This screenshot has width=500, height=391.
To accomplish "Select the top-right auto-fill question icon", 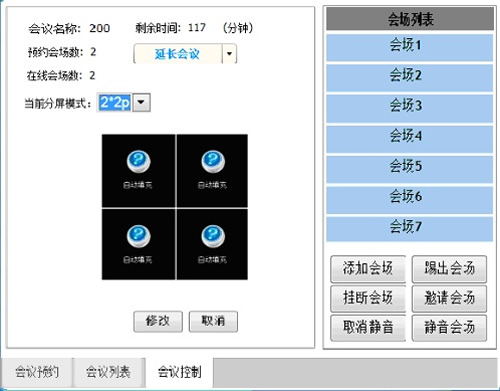I will 213,162.
